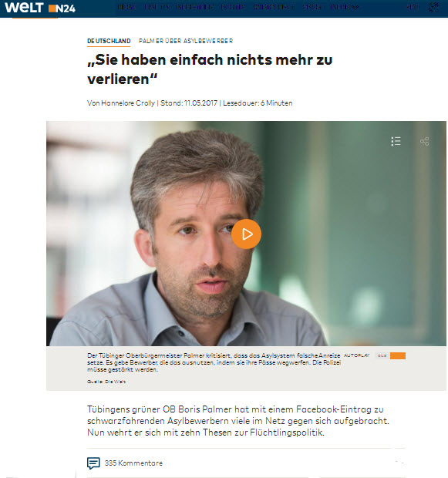Expand the Mehr dropdown in navigation
This screenshot has height=478, width=448.
(x=345, y=7)
